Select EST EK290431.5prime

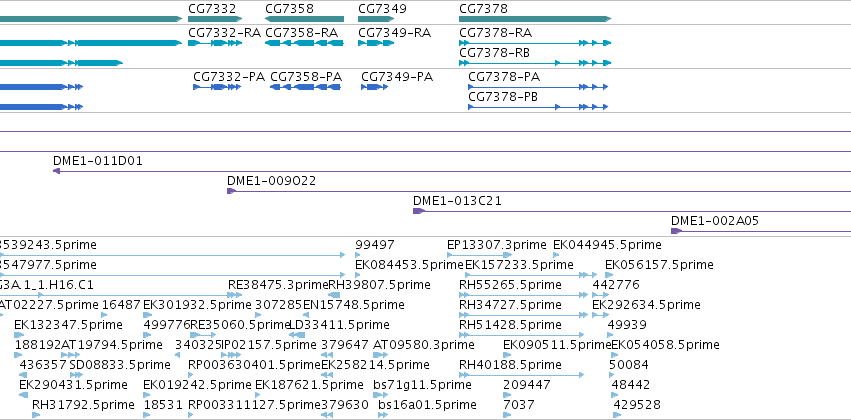pos(73,385)
